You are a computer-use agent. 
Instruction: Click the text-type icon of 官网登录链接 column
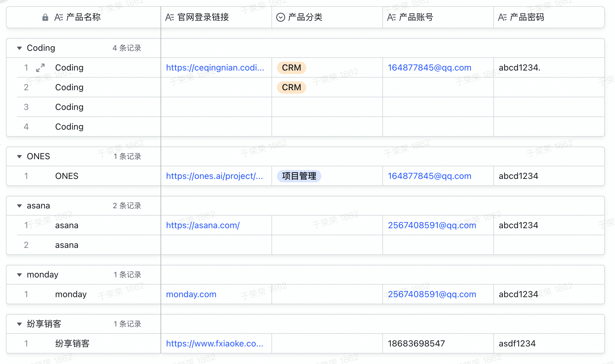170,17
